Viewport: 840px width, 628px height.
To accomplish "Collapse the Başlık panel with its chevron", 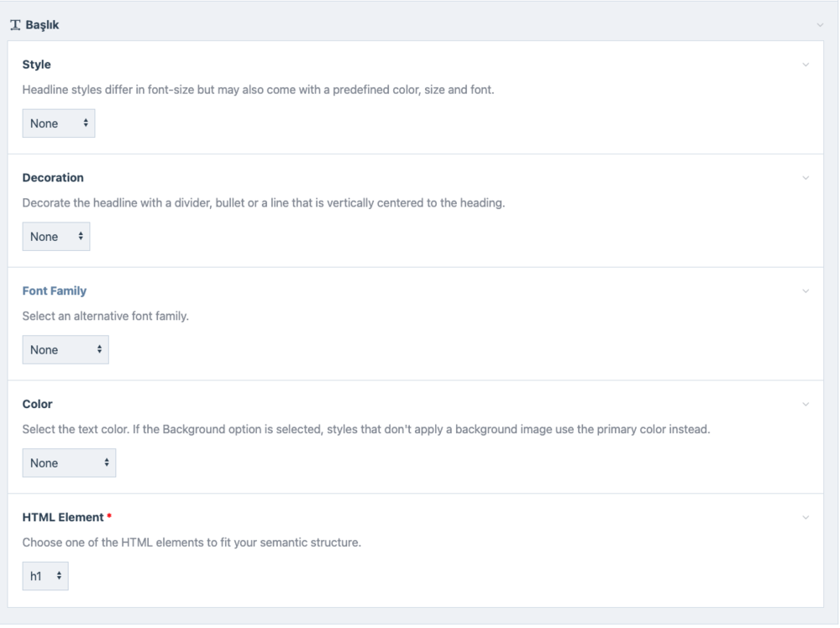I will click(x=820, y=25).
